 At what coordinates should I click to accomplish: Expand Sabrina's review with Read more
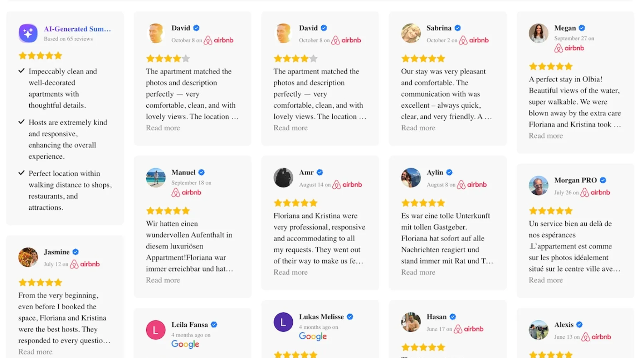[418, 128]
